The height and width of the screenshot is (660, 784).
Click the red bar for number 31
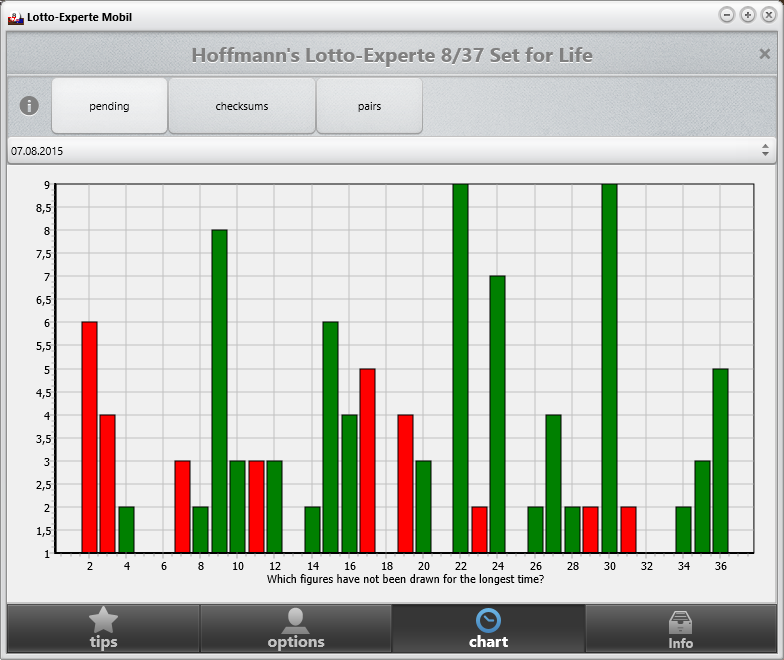point(628,530)
